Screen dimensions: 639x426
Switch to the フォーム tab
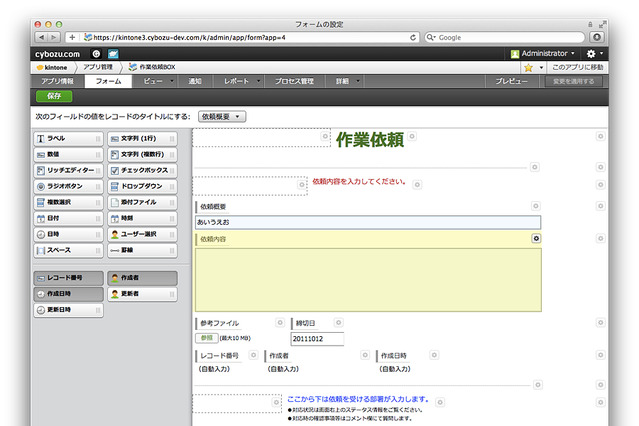(108, 81)
